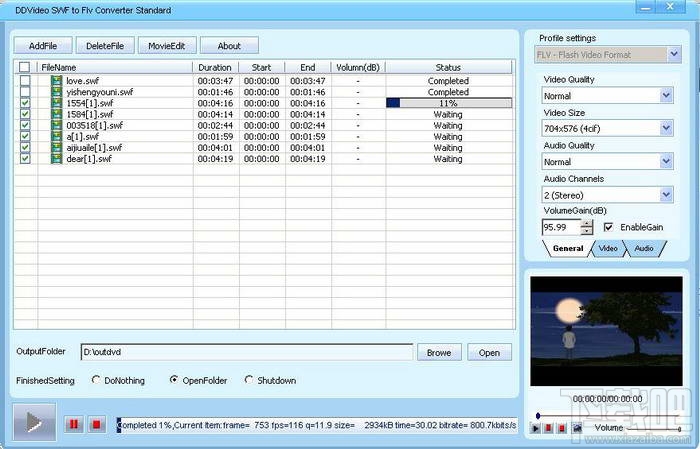Click the overall conversion status bar text

tap(317, 425)
